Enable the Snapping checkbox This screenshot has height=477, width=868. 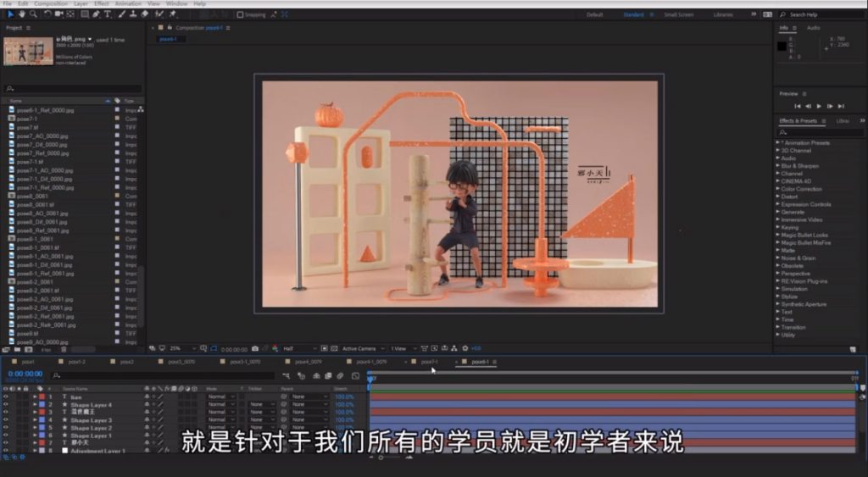[240, 14]
